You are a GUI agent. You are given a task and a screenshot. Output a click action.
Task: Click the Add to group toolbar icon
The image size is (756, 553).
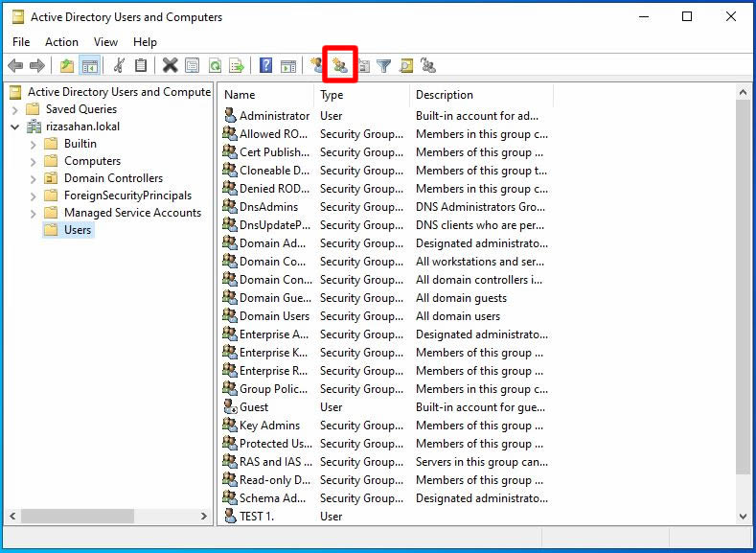428,65
